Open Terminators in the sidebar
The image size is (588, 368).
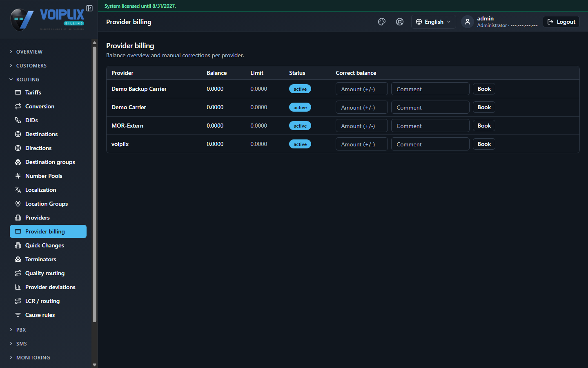point(48,259)
